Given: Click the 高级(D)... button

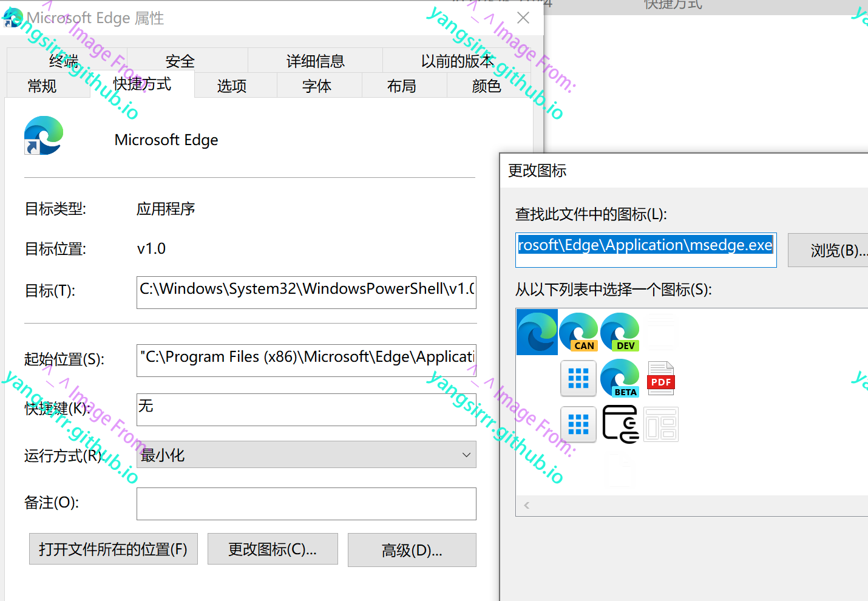Looking at the screenshot, I should pos(412,550).
